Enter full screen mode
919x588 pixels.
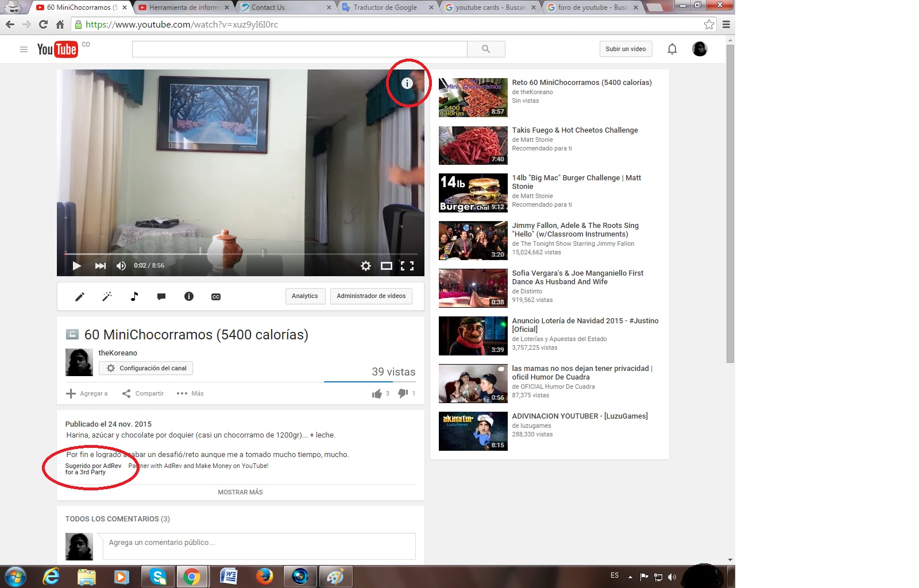pos(407,266)
